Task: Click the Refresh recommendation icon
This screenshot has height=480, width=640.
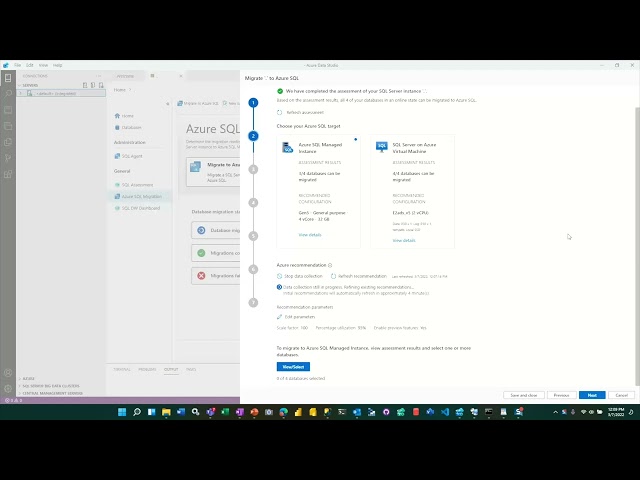Action: pos(333,276)
